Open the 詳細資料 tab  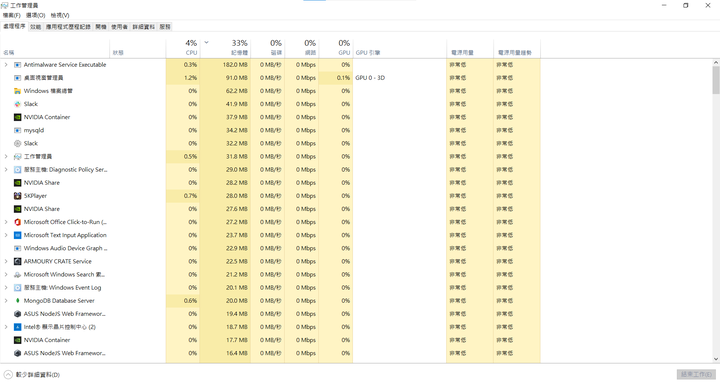tap(144, 27)
